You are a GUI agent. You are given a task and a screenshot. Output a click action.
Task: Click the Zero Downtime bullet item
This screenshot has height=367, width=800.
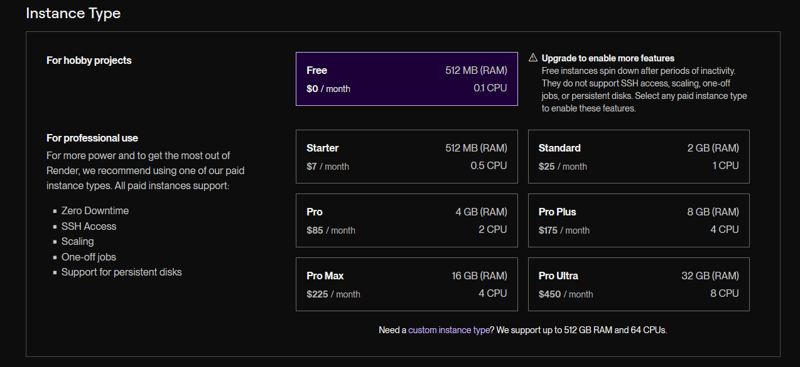pos(95,211)
